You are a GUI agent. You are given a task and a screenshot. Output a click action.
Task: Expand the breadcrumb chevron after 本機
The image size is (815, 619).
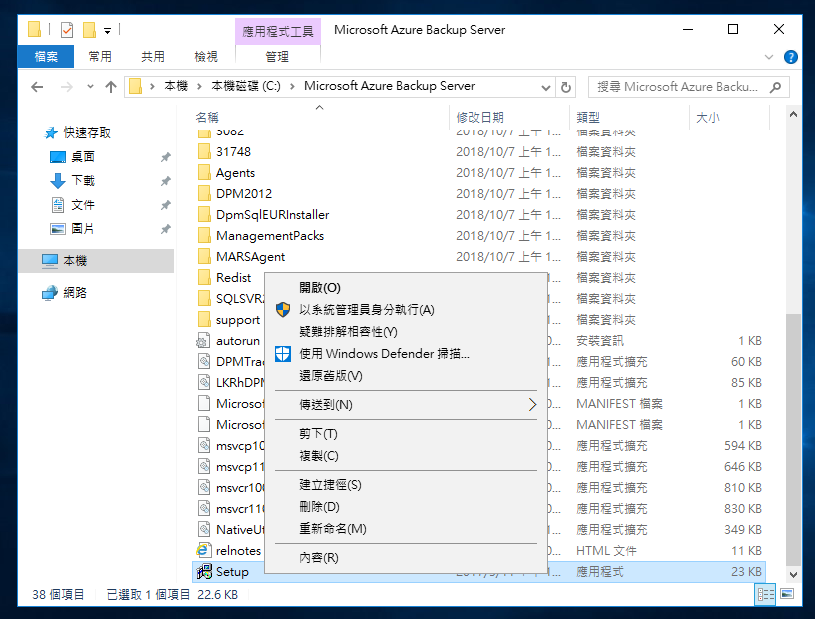click(x=199, y=86)
